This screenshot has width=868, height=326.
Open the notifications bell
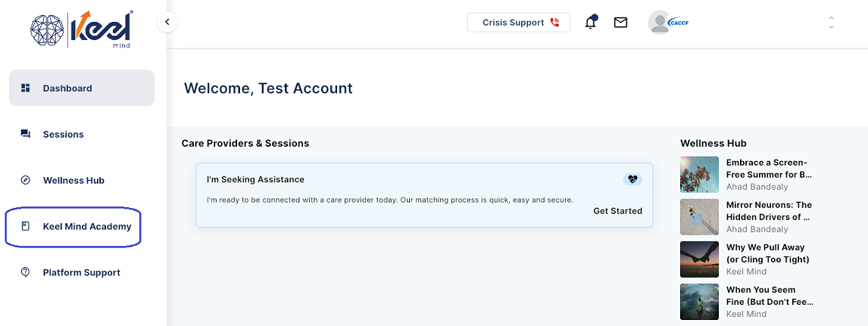pos(591,23)
